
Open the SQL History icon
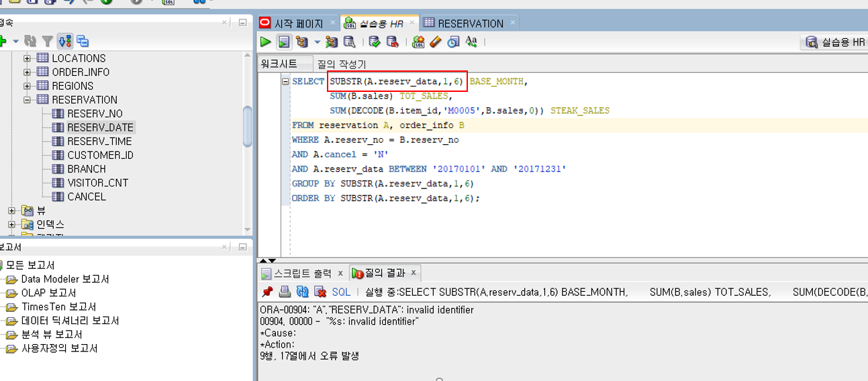tap(453, 42)
